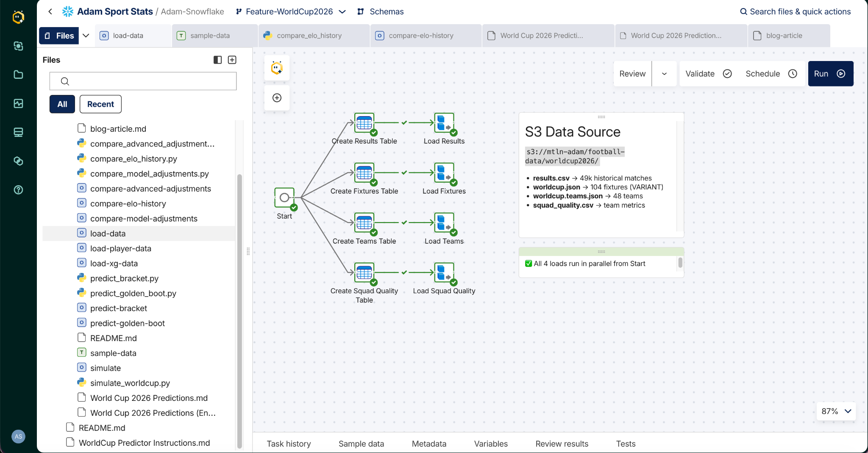
Task: Open the Tests bottom tab
Action: click(626, 444)
